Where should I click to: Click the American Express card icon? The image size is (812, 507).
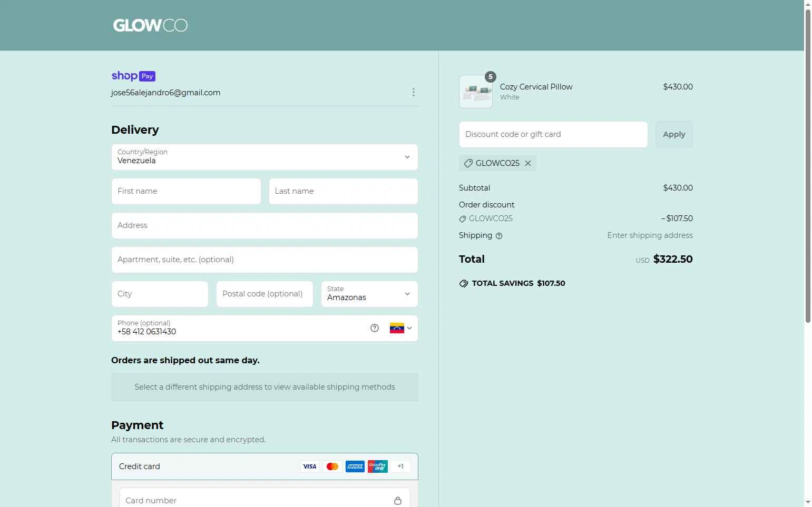pyautogui.click(x=355, y=466)
